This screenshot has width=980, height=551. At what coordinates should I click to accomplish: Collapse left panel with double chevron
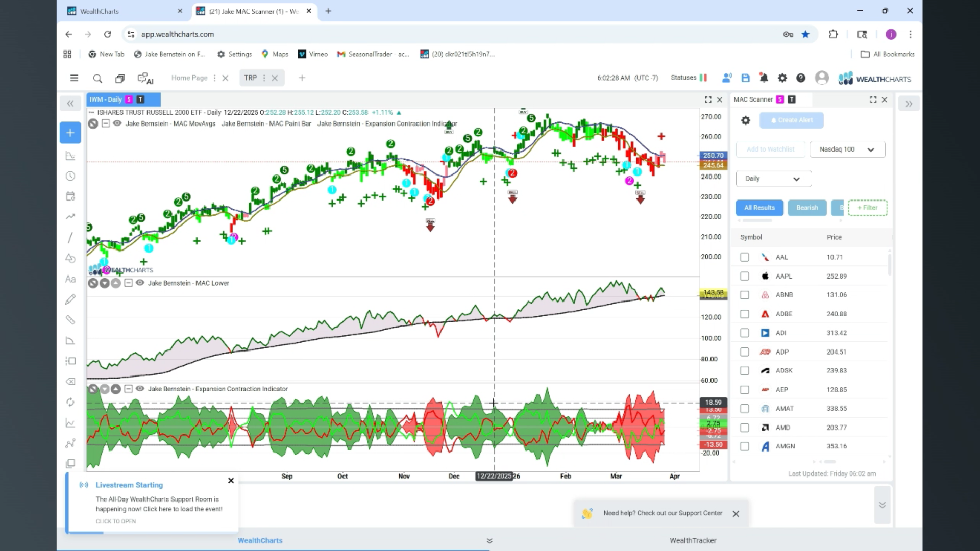[70, 104]
